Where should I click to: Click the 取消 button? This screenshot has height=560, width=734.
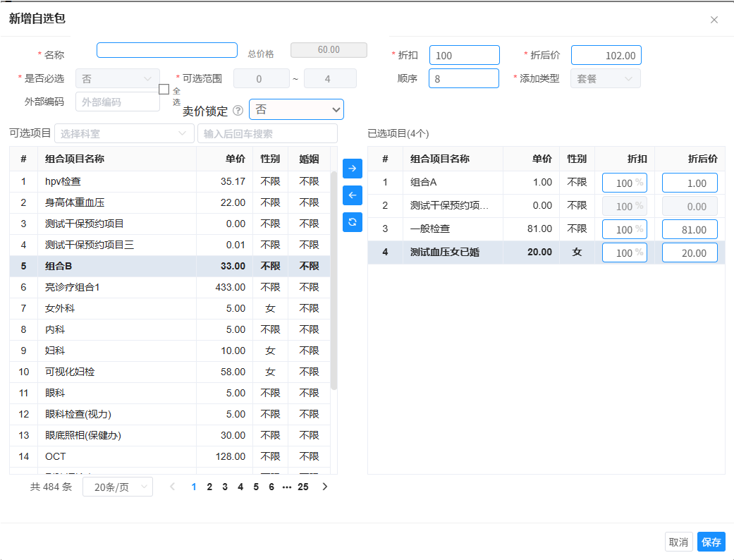[678, 542]
